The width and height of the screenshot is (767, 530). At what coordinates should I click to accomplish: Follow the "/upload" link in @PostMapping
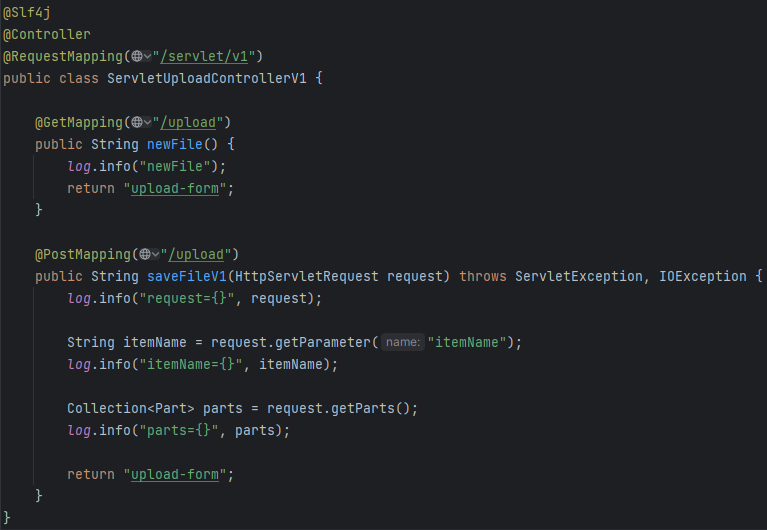[196, 254]
